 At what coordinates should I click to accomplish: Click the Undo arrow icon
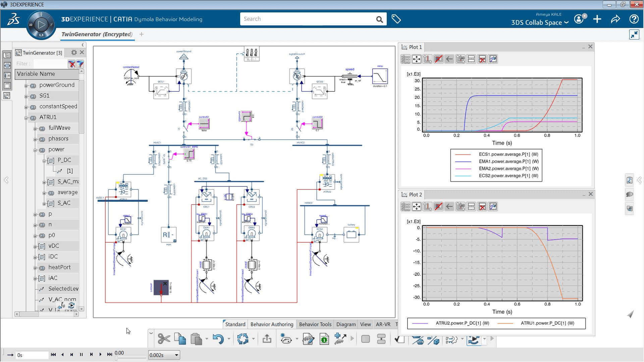[x=218, y=339]
